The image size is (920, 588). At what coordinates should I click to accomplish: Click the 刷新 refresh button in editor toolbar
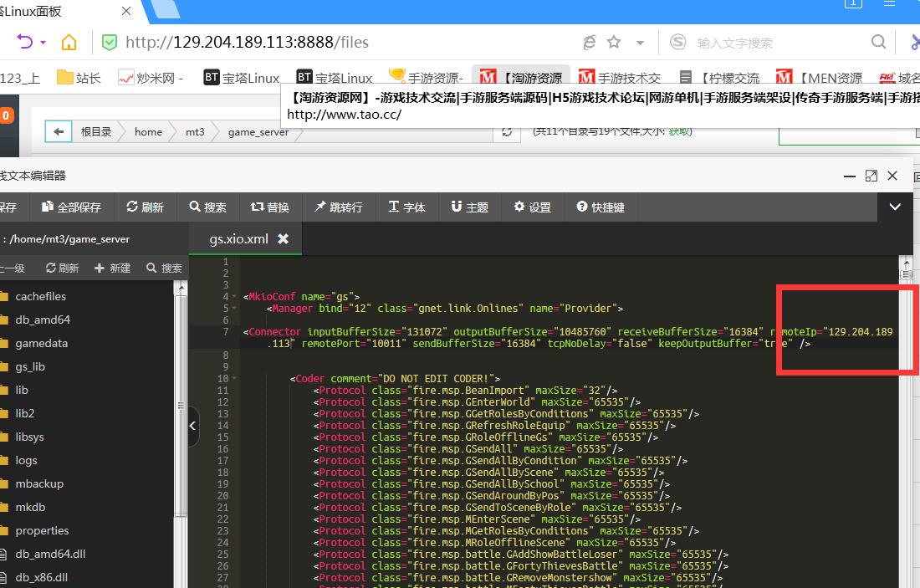[145, 207]
